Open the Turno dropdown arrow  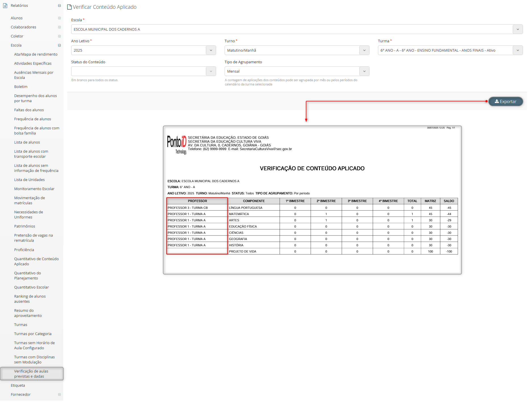click(x=364, y=50)
